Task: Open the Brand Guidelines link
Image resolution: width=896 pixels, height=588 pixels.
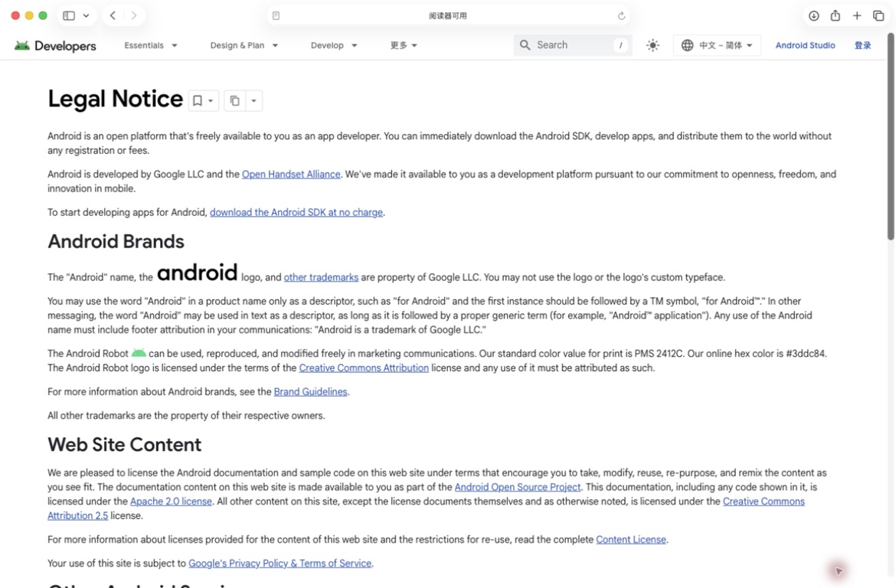Action: pyautogui.click(x=310, y=392)
